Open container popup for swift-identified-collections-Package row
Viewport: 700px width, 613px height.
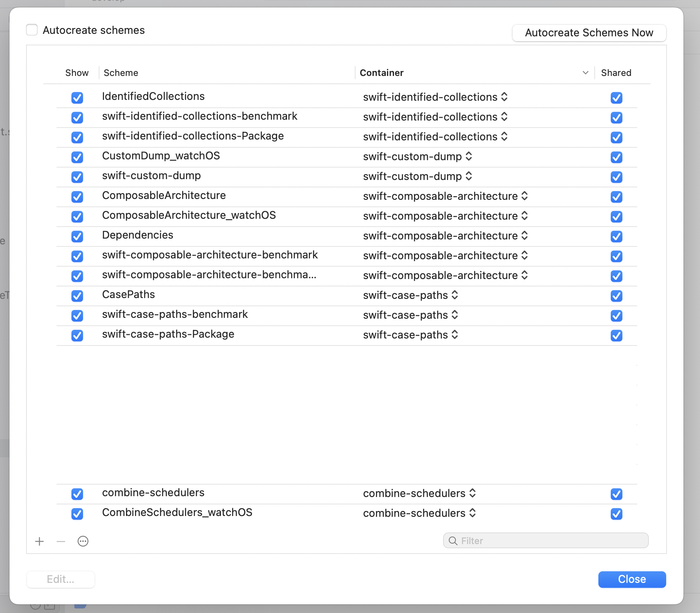click(x=435, y=137)
